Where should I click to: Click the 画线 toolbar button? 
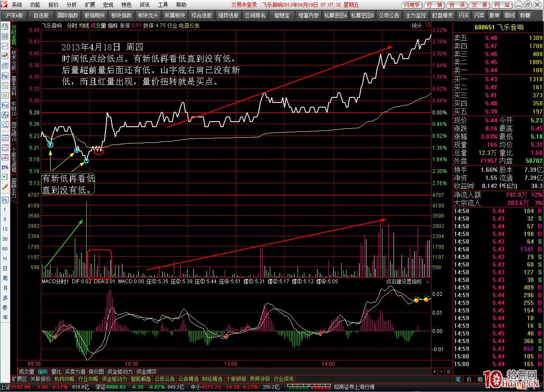click(510, 15)
